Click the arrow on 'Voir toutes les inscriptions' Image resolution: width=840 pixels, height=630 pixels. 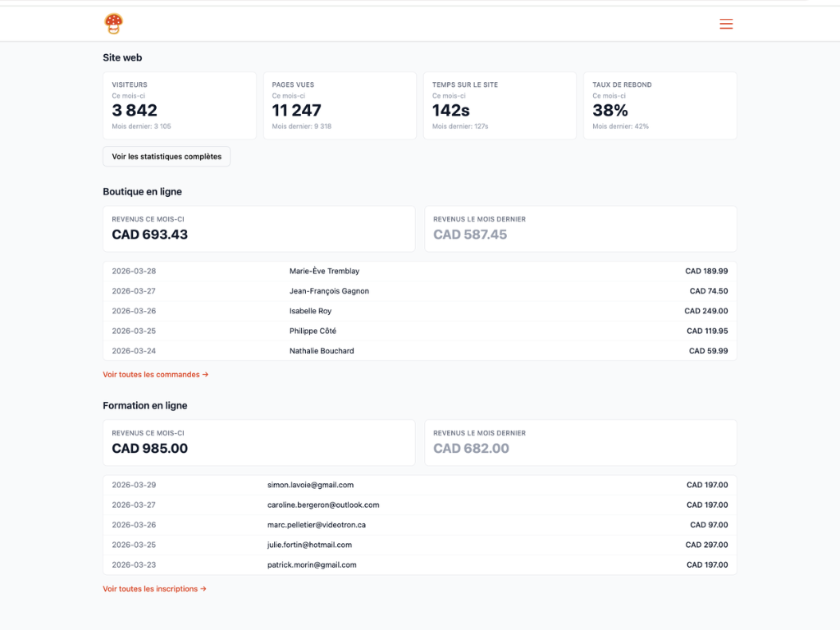pyautogui.click(x=203, y=588)
